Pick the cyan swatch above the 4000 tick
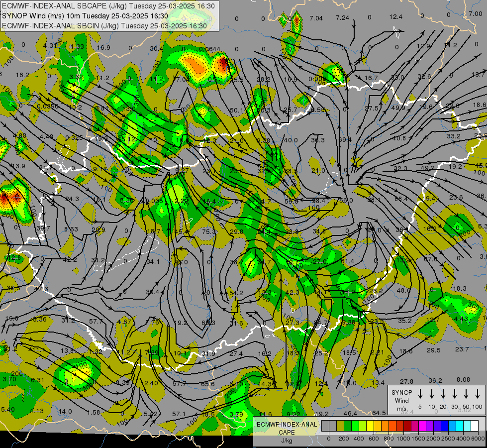 click(x=460, y=426)
